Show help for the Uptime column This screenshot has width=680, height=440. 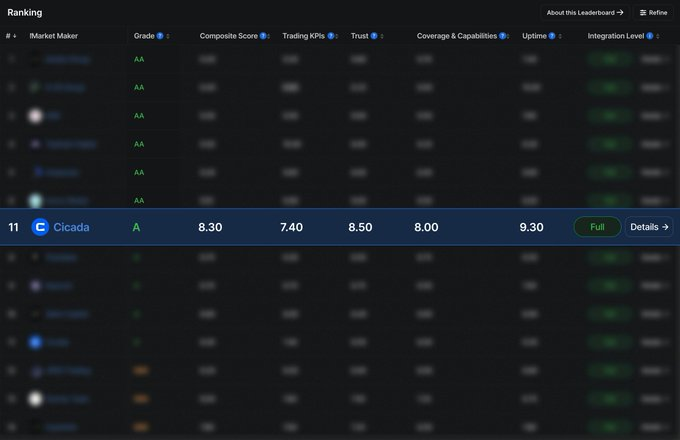pyautogui.click(x=552, y=36)
